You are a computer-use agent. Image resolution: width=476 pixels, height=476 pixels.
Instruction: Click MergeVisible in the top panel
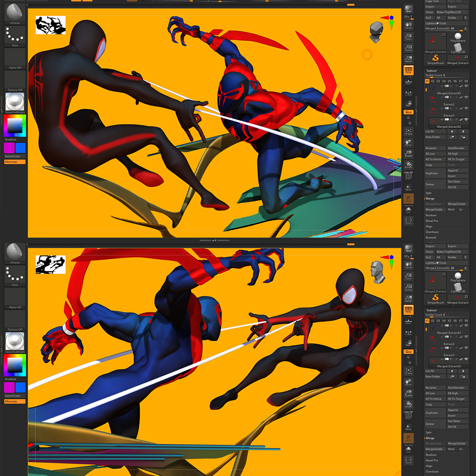[435, 210]
